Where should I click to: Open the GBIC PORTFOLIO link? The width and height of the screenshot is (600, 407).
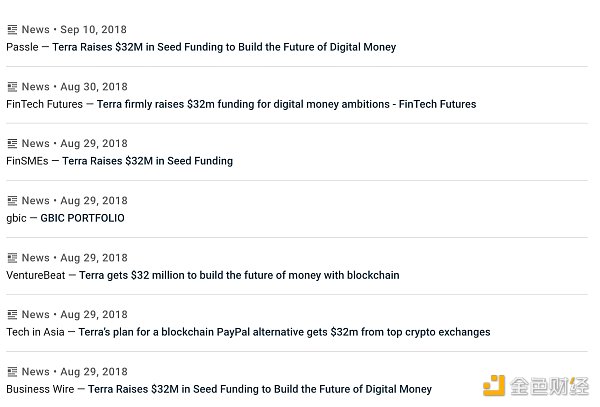pos(82,218)
